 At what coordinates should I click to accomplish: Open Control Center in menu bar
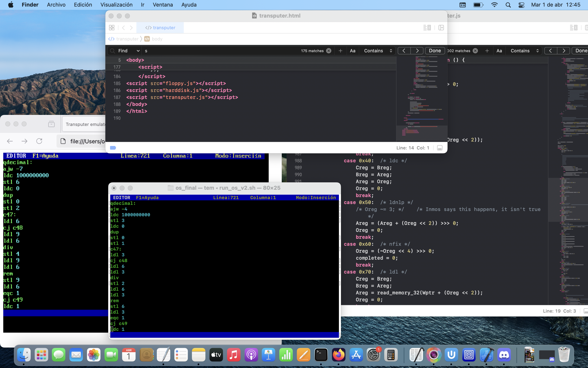click(521, 5)
